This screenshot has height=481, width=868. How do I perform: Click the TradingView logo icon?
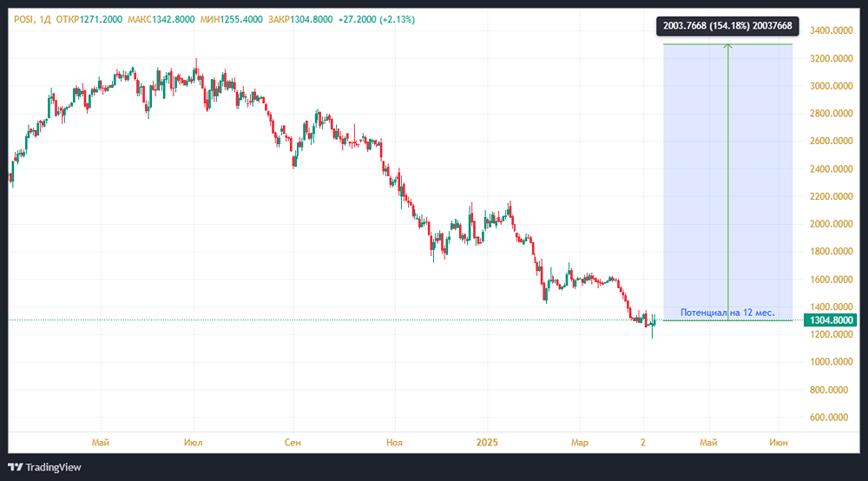pos(15,467)
